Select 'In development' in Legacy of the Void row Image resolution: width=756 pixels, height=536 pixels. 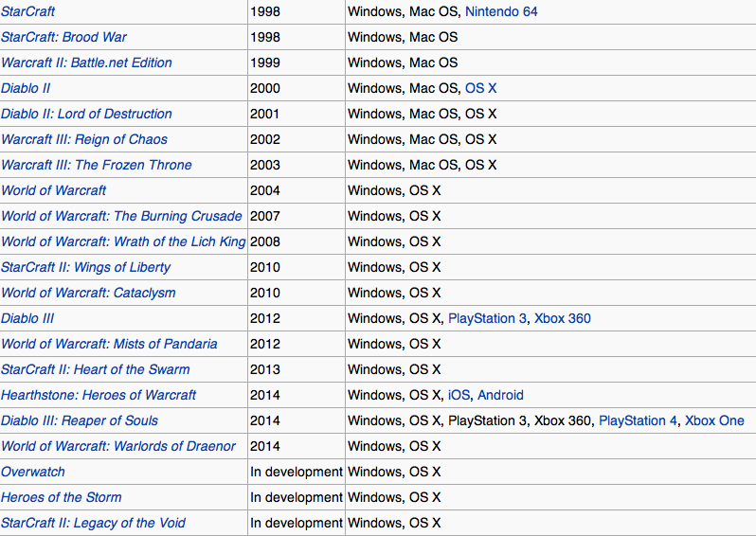297,523
